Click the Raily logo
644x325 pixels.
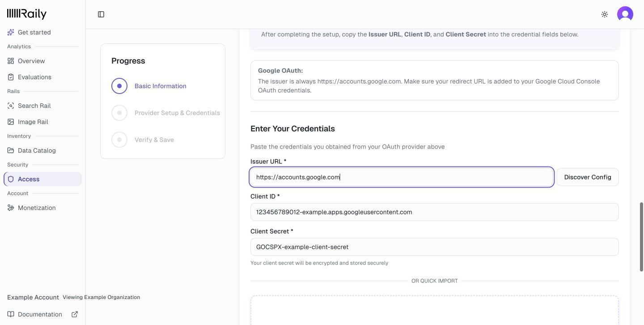[x=27, y=14]
